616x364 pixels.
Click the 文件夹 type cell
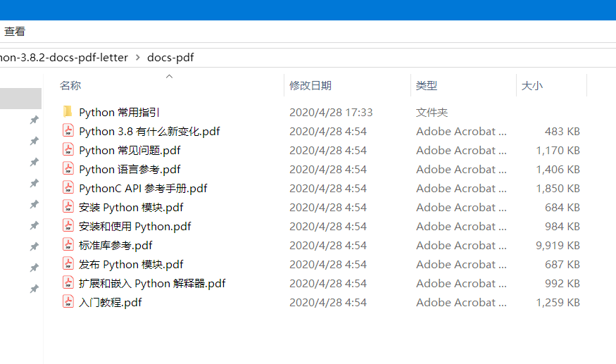point(432,113)
